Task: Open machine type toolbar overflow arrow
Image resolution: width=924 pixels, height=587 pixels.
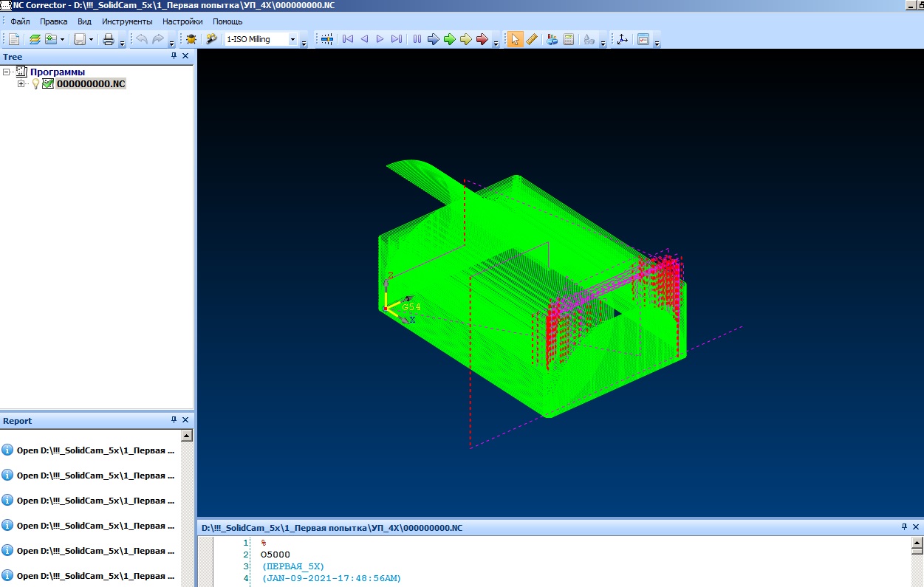Action: (x=304, y=43)
